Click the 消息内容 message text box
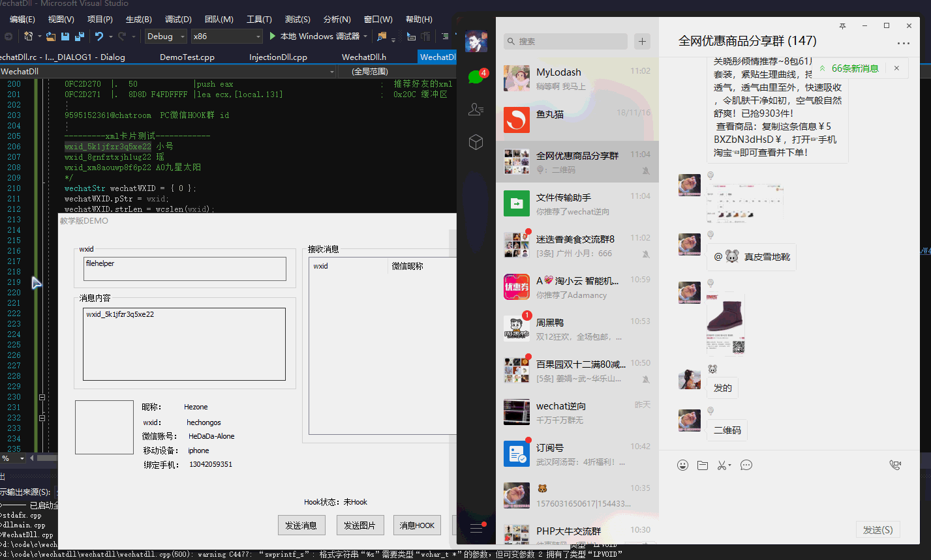 184,344
